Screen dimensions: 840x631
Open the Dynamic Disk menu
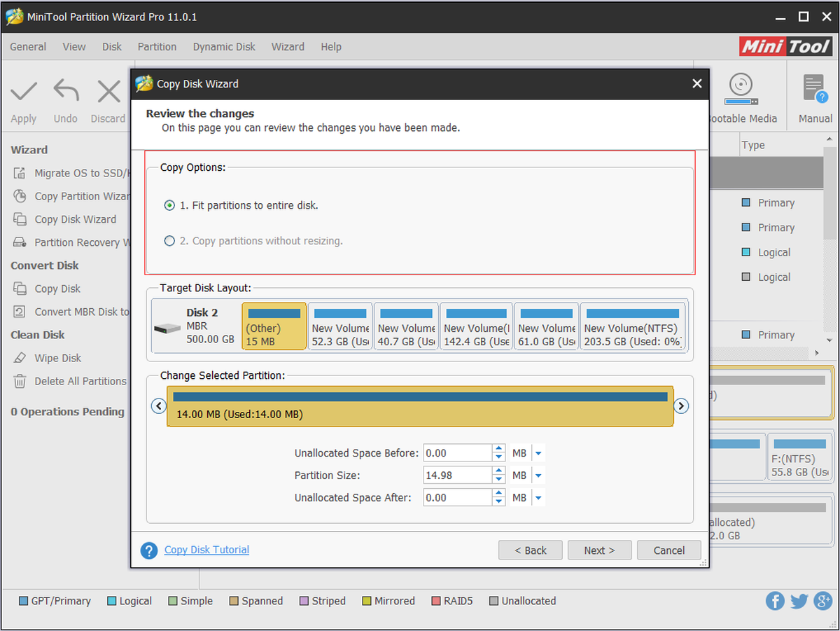point(224,47)
